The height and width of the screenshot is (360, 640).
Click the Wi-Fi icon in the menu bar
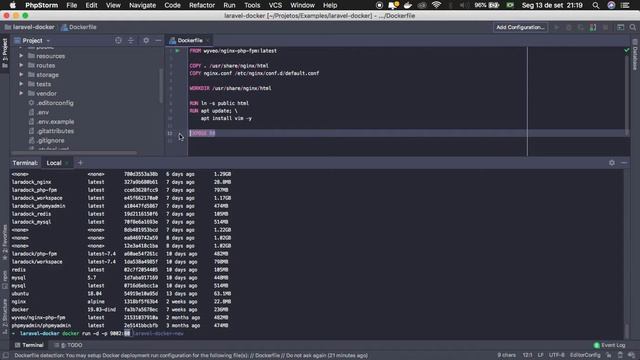point(436,5)
